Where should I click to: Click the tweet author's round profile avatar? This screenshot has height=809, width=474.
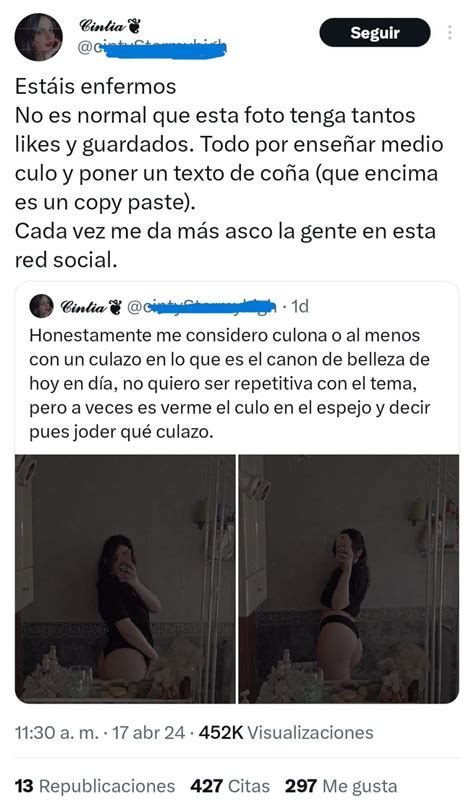click(x=38, y=37)
